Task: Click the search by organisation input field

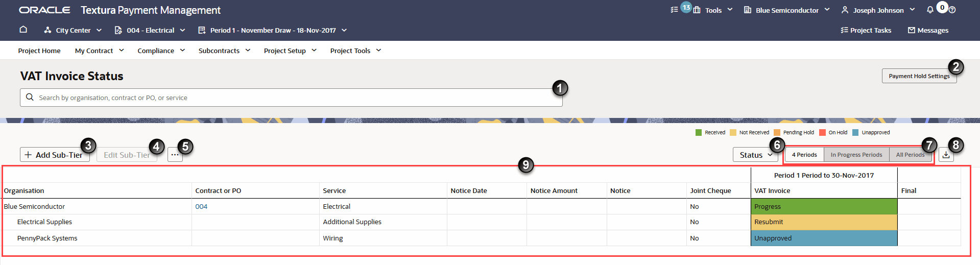Action: click(x=291, y=98)
